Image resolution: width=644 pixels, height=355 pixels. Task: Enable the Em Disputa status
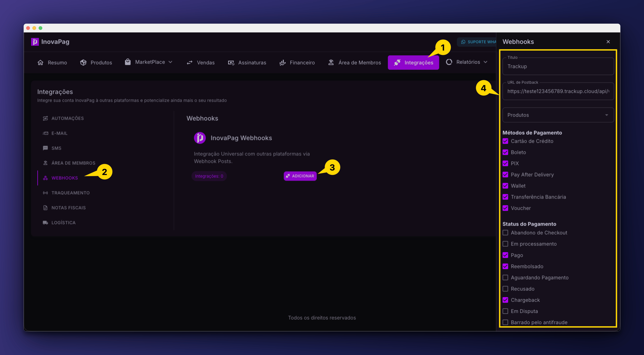505,311
